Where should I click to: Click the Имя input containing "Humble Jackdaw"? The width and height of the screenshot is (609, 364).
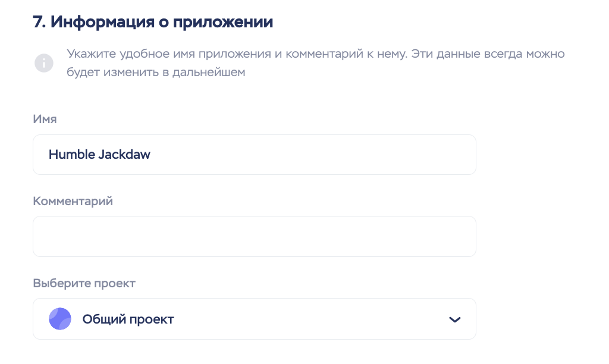click(255, 154)
